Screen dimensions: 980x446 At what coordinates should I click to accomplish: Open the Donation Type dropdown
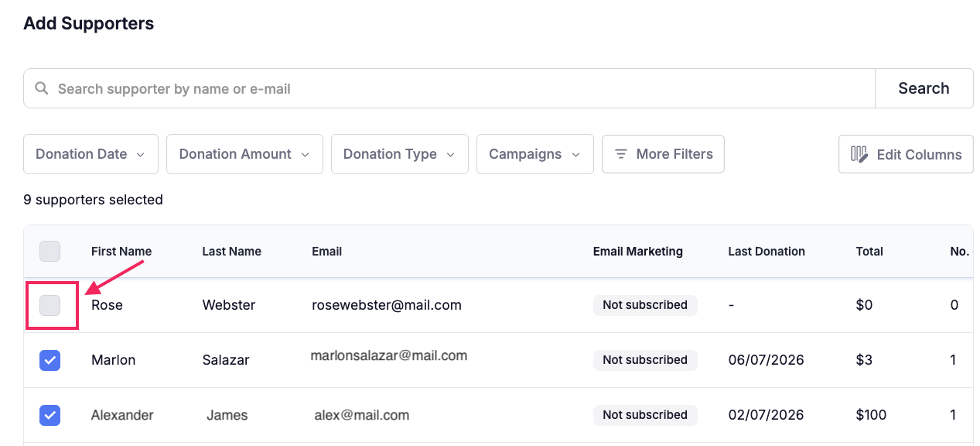click(399, 154)
